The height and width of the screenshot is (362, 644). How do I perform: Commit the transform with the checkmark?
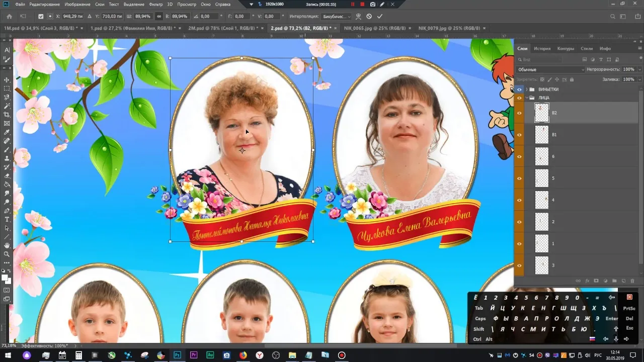380,16
